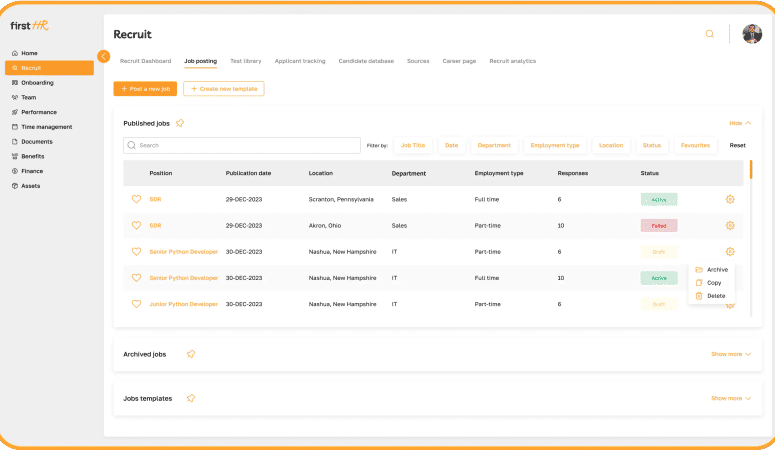Viewport: 775px width, 450px height.
Task: Switch to the Recruit Dashboard tab
Action: coord(145,61)
